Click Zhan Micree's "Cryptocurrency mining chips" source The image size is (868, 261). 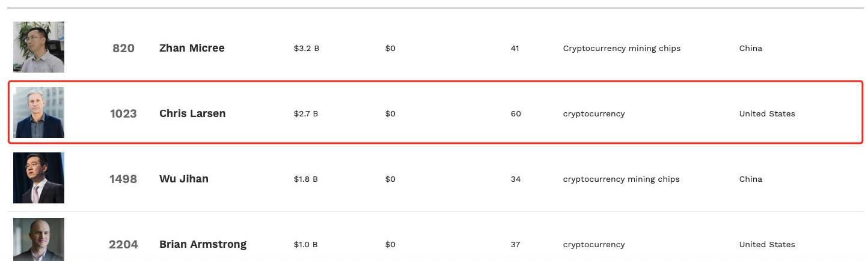[622, 48]
